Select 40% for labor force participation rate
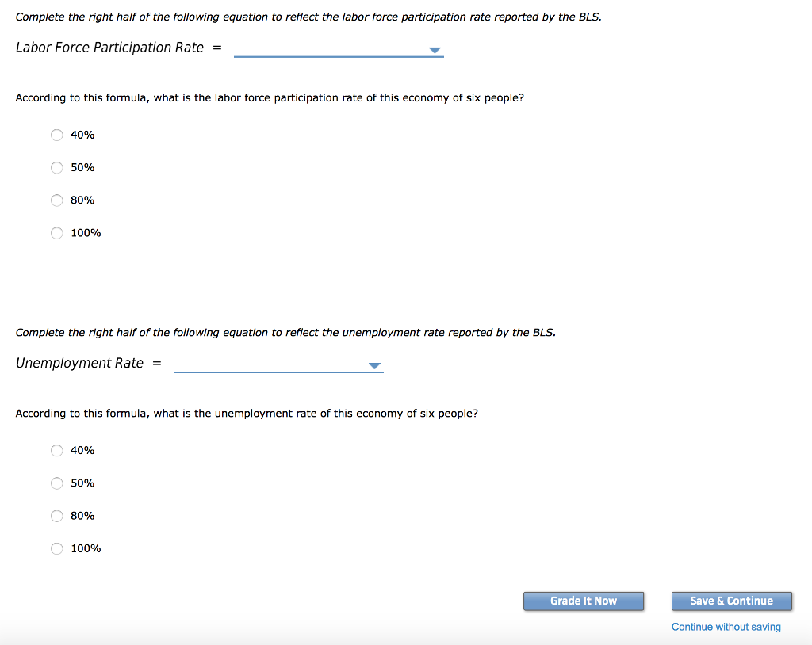This screenshot has width=812, height=645. click(x=56, y=135)
